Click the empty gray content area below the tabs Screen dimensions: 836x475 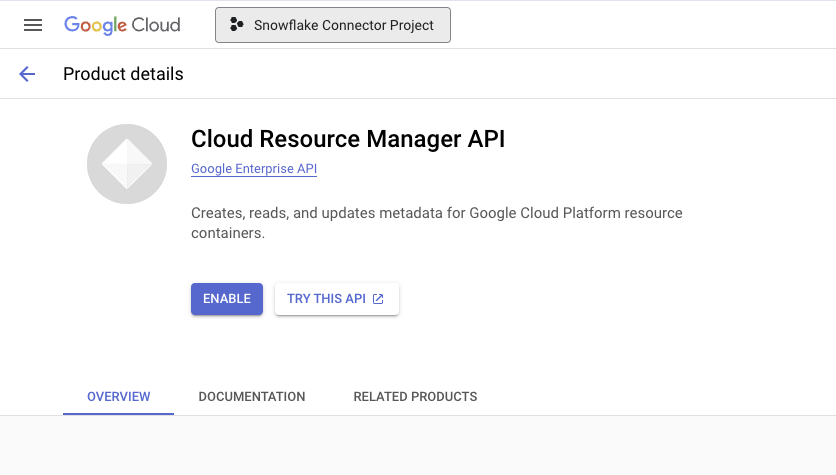pos(418,446)
